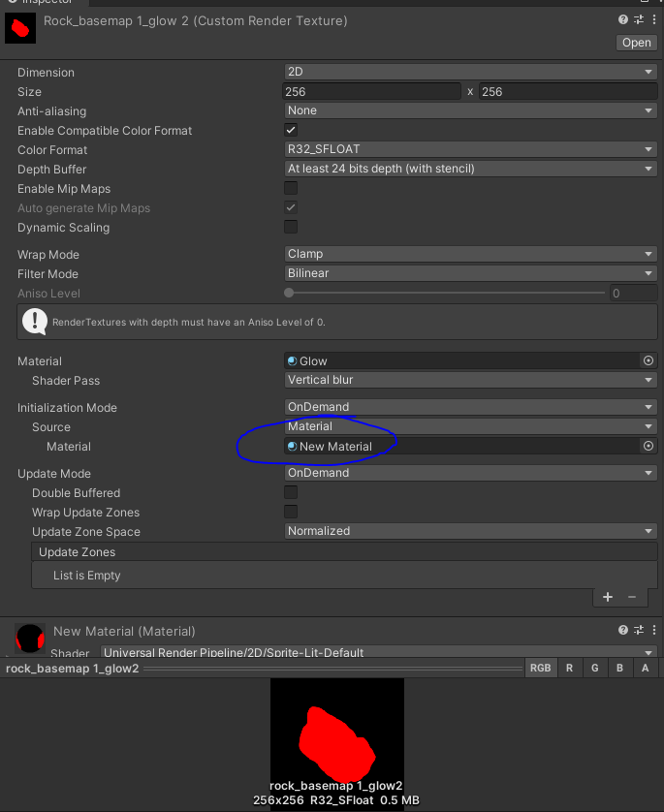Click the Aniso Level slider

[446, 293]
